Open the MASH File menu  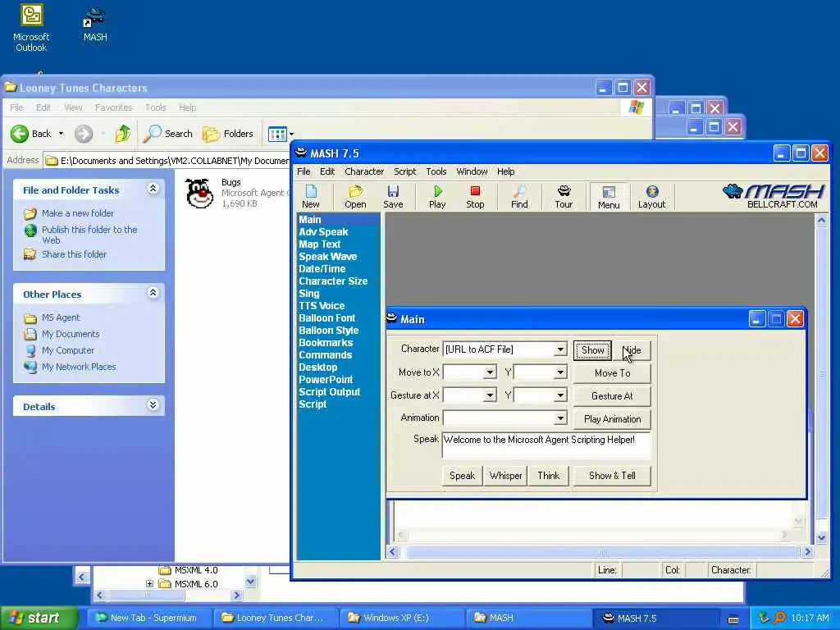click(304, 171)
